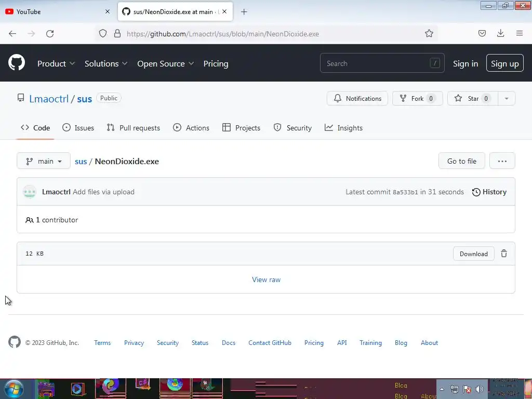Open the Insights tab

coord(343,128)
